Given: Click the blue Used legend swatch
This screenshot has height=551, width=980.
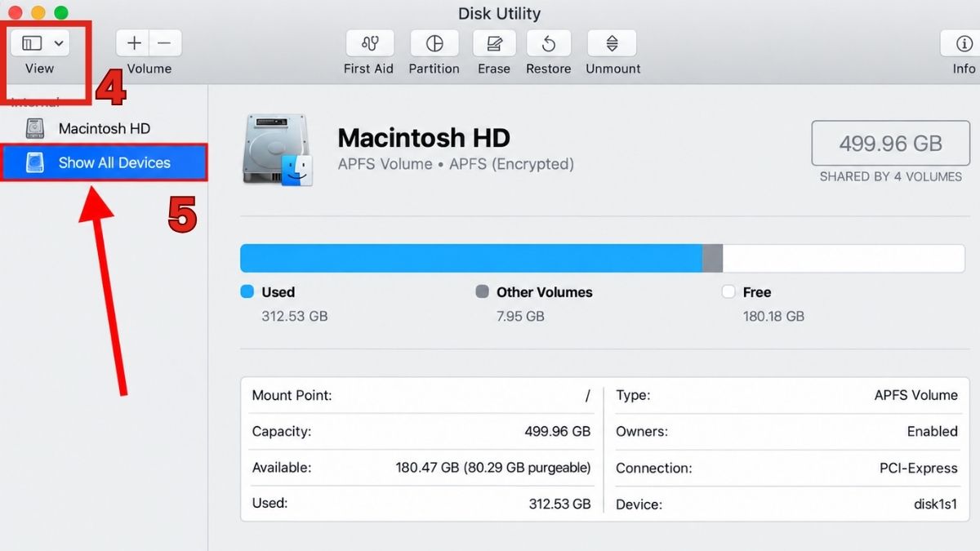Looking at the screenshot, I should (x=247, y=291).
